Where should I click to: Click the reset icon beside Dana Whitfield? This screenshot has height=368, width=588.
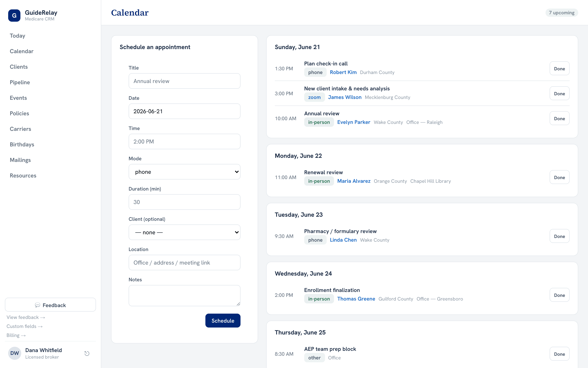pyautogui.click(x=87, y=353)
